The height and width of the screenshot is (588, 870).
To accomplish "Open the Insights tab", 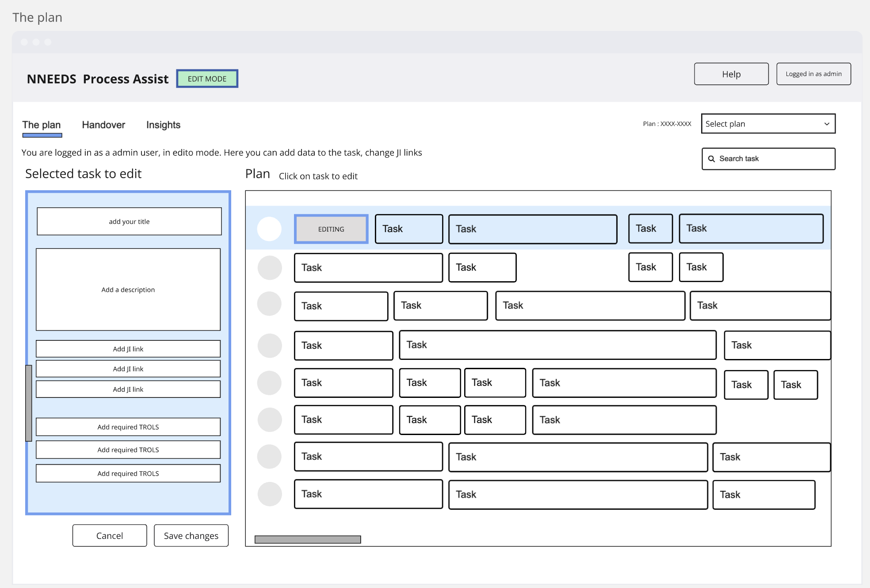I will point(163,125).
